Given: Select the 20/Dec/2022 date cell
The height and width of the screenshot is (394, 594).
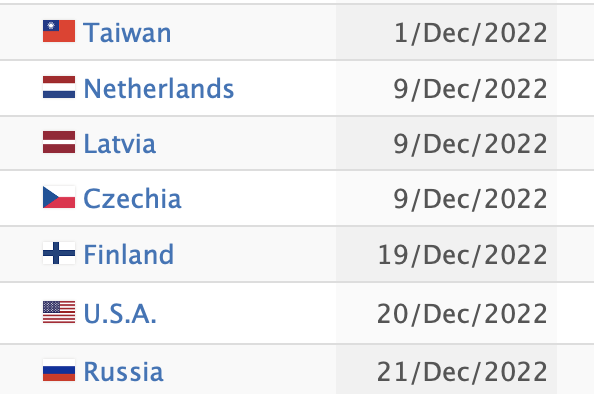Looking at the screenshot, I should click(x=446, y=313).
